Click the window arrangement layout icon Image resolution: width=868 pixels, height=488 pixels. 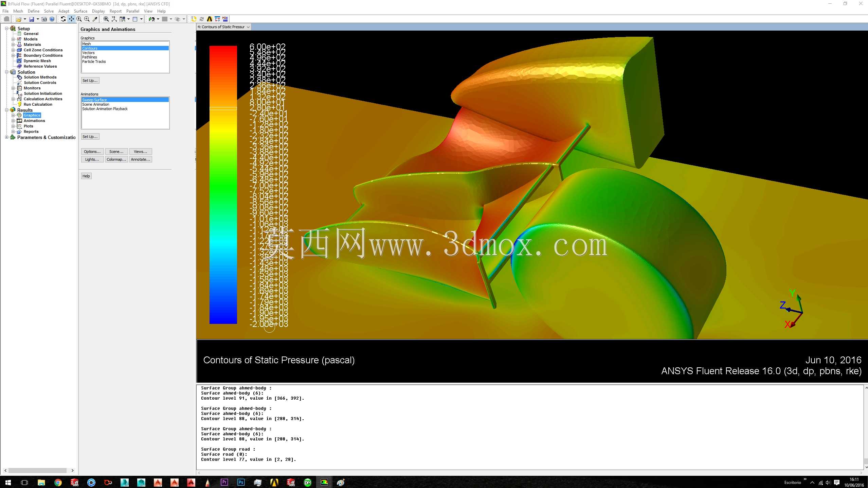tap(122, 19)
